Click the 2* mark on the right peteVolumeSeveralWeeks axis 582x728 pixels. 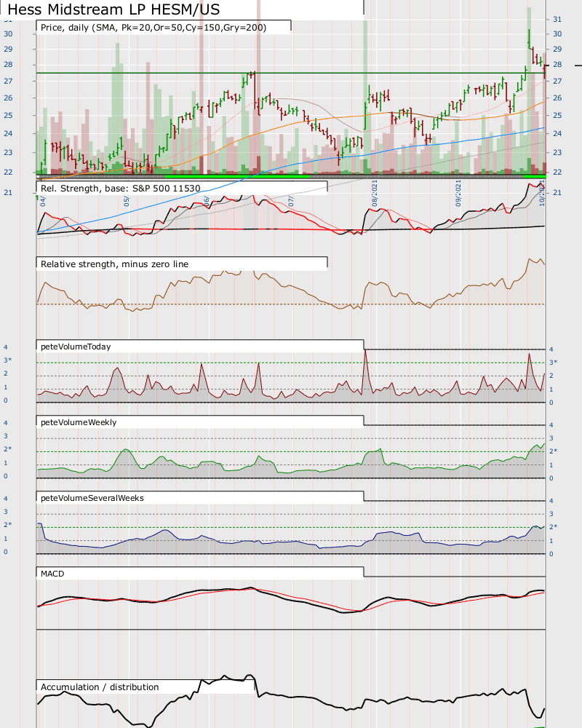click(x=553, y=527)
